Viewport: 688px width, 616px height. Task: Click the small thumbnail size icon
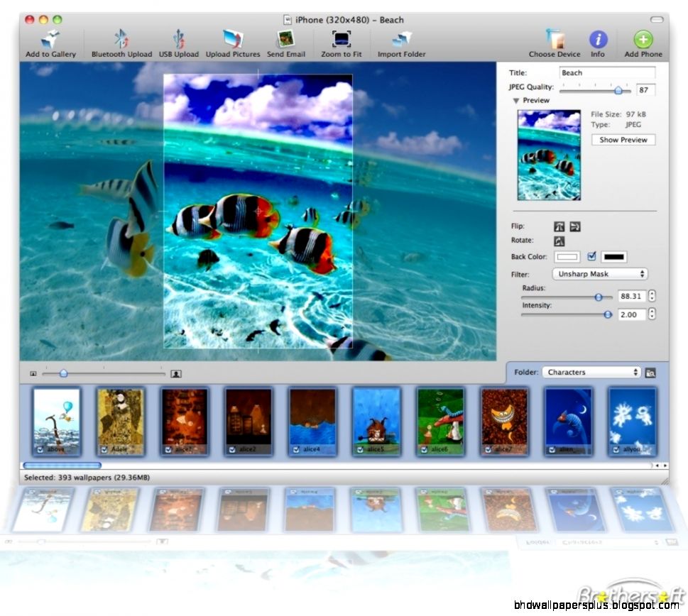coord(33,373)
